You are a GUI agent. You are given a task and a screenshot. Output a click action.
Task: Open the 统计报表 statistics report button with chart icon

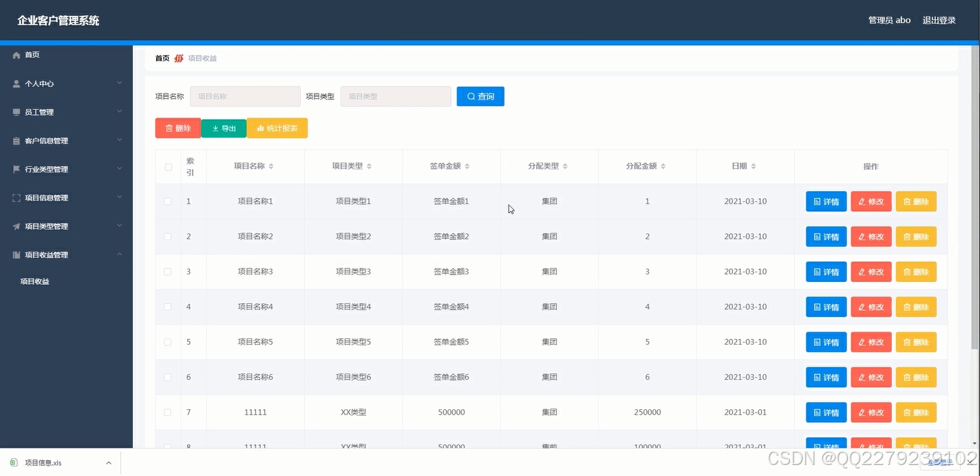pyautogui.click(x=277, y=128)
